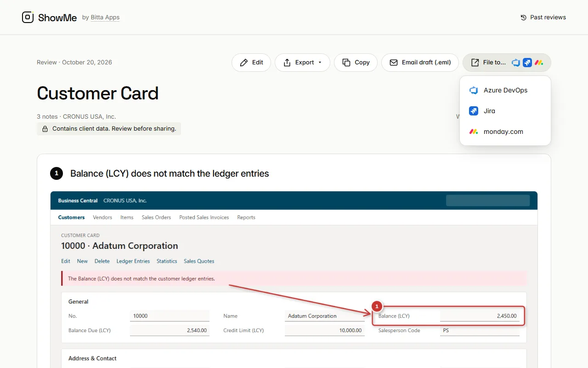Click the monday.com logo in menu

[x=474, y=132]
